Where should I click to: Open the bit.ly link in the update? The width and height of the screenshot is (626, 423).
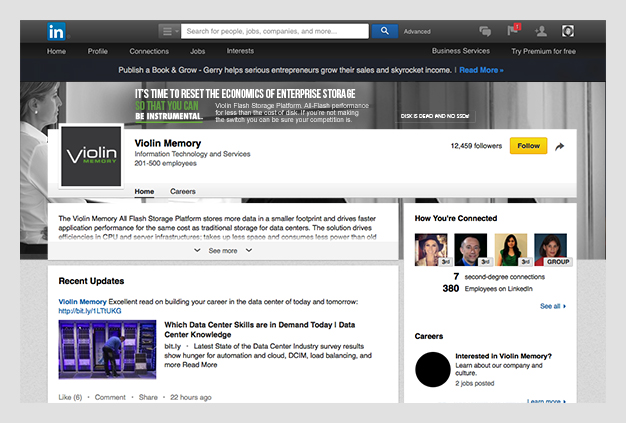[90, 311]
